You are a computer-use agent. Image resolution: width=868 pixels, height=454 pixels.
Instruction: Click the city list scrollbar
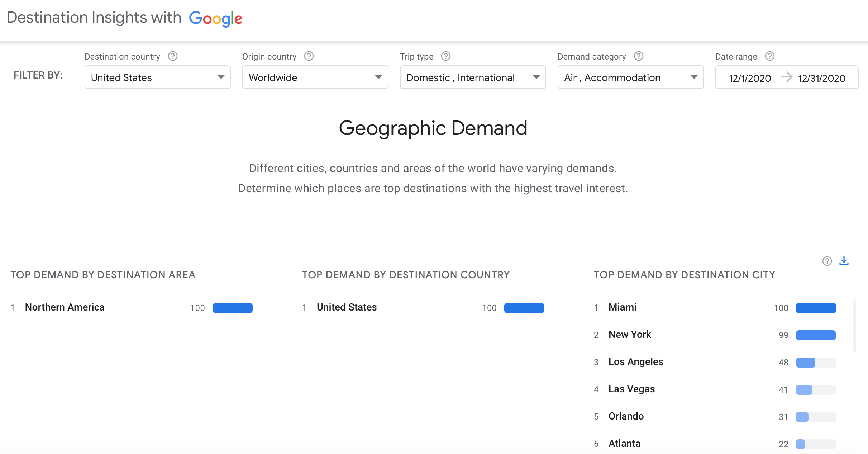(855, 326)
